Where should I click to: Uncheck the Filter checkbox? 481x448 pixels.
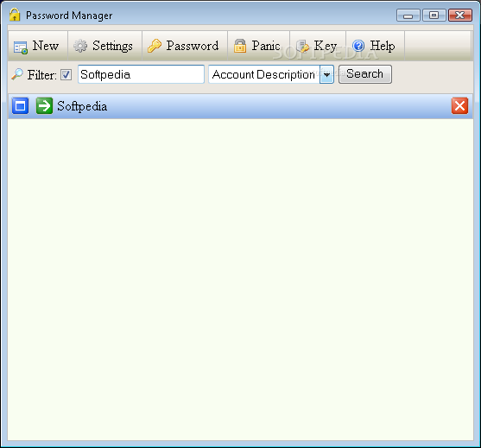tap(66, 74)
